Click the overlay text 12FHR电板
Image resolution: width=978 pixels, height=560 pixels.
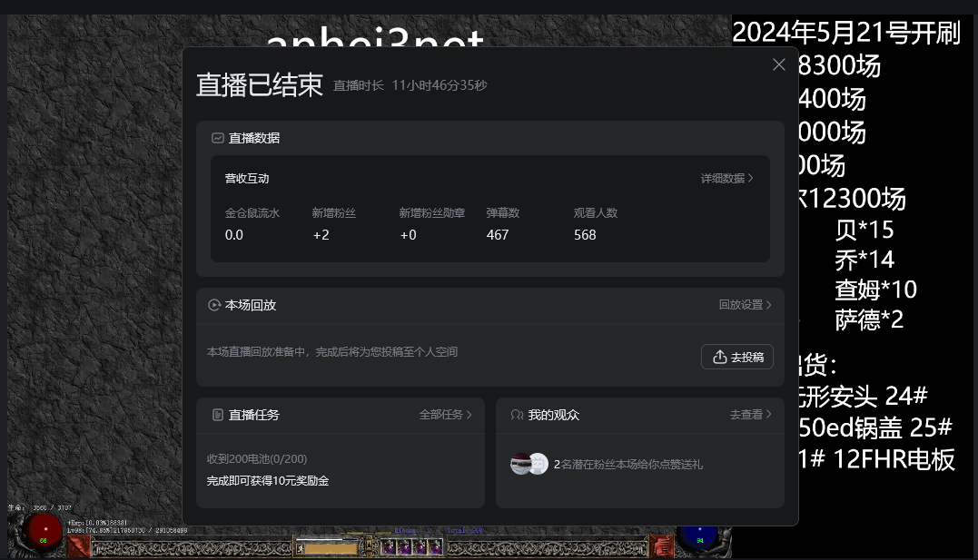click(x=894, y=459)
